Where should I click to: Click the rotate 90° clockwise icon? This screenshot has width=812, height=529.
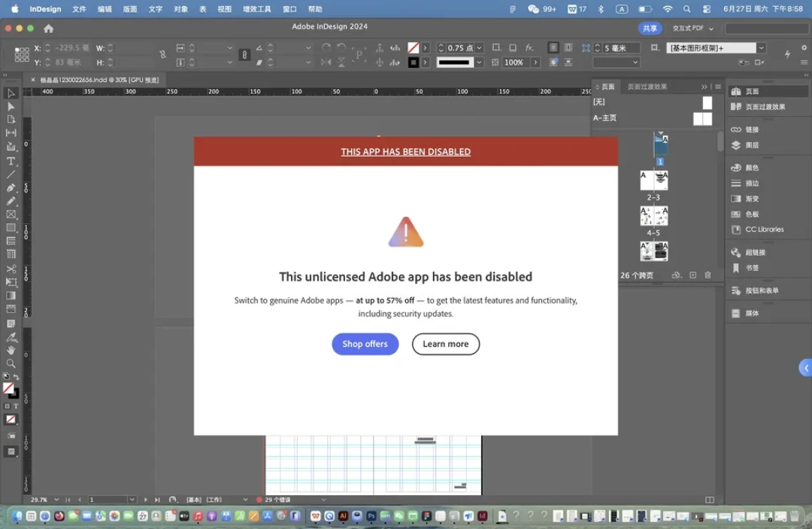[326, 47]
